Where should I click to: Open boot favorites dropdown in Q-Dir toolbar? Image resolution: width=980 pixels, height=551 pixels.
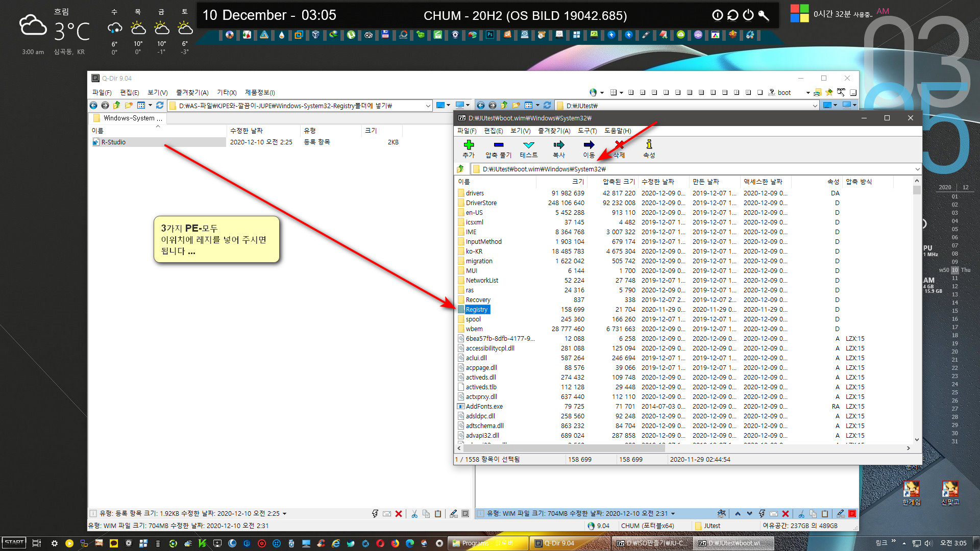808,92
